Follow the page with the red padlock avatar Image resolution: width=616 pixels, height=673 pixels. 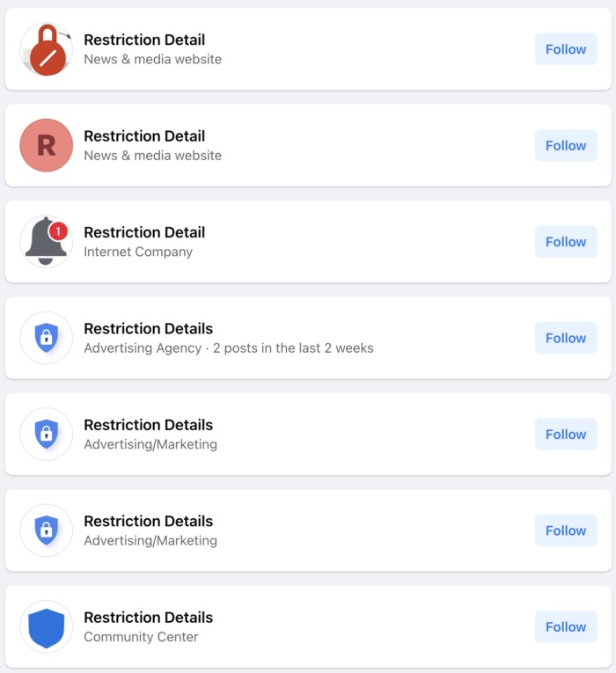(565, 49)
